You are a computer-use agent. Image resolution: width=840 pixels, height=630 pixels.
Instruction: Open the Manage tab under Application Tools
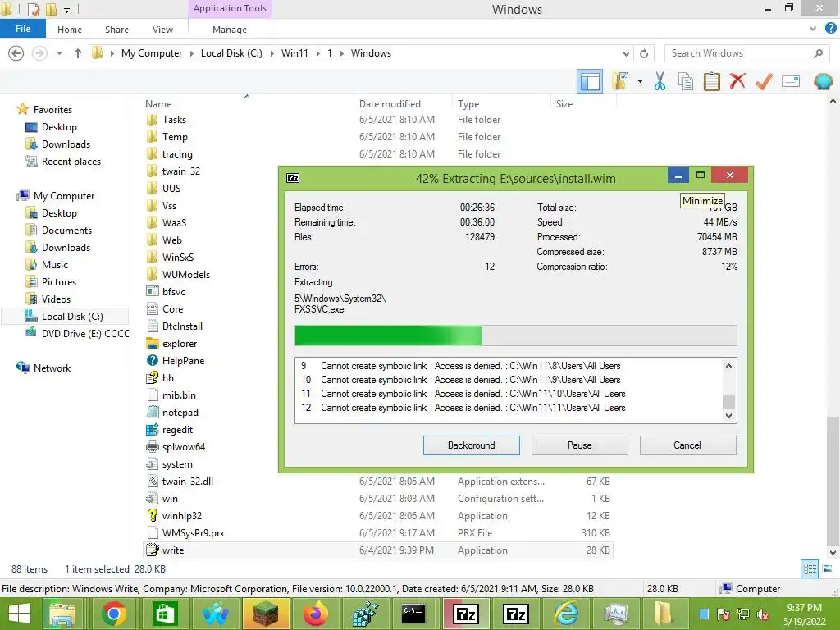pyautogui.click(x=230, y=30)
